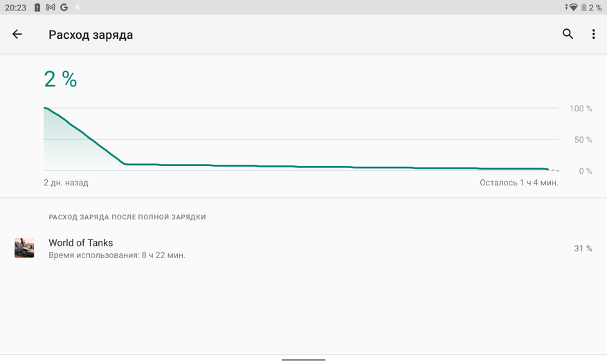Viewport: 607px width, 364px height.
Task: Tap the battery icon showing 2 % in status bar
Action: [x=583, y=8]
